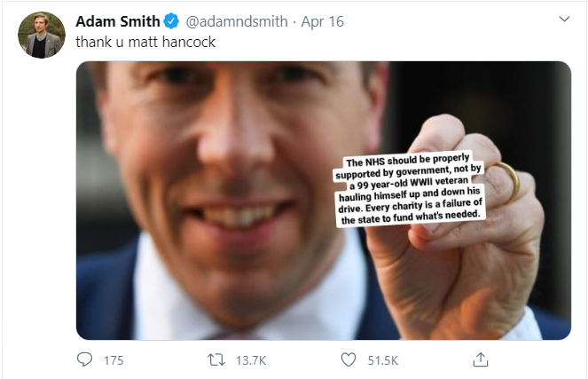Screen dimensions: 588x379
Task: Open Adam Smith's profile avatar
Action: coord(38,36)
